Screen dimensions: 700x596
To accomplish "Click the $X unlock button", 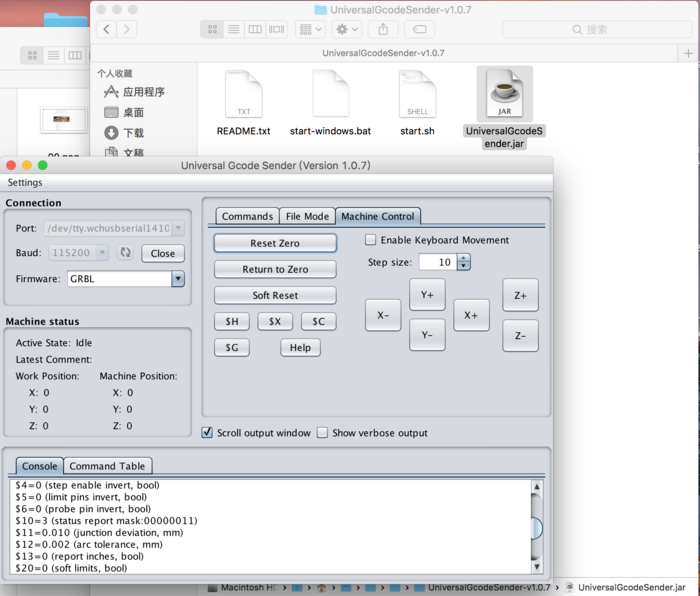I will (275, 321).
